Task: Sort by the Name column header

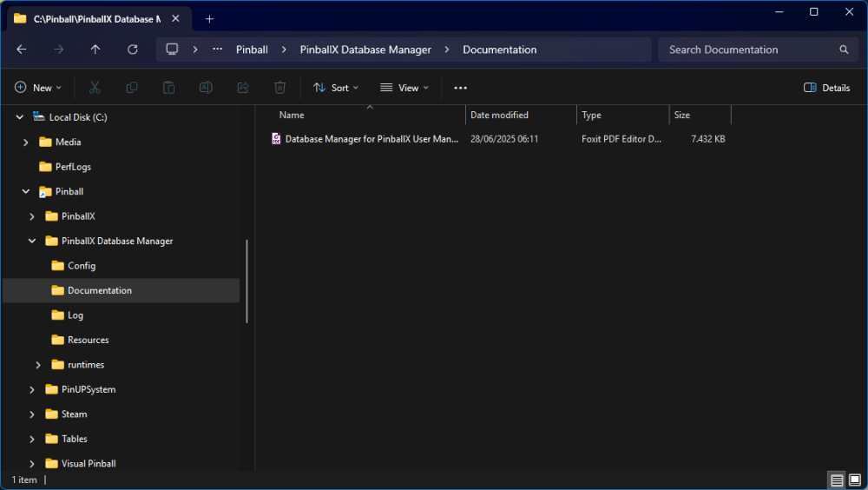Action: pyautogui.click(x=370, y=115)
